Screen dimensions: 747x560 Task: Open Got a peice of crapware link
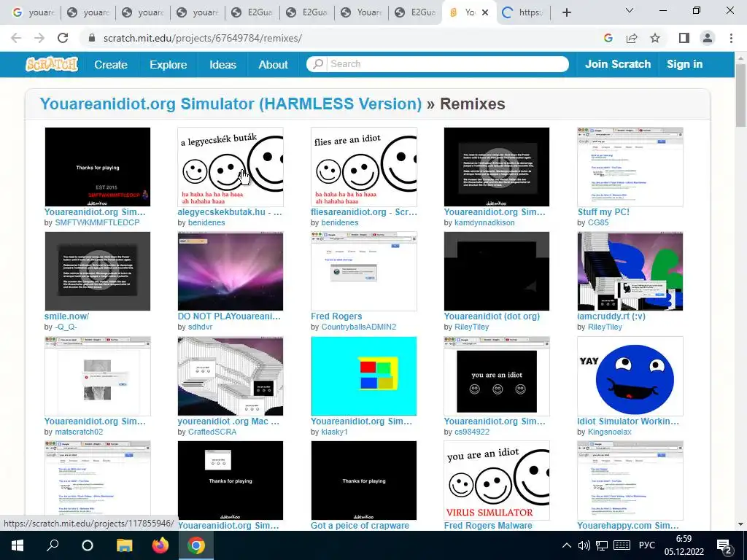point(360,525)
